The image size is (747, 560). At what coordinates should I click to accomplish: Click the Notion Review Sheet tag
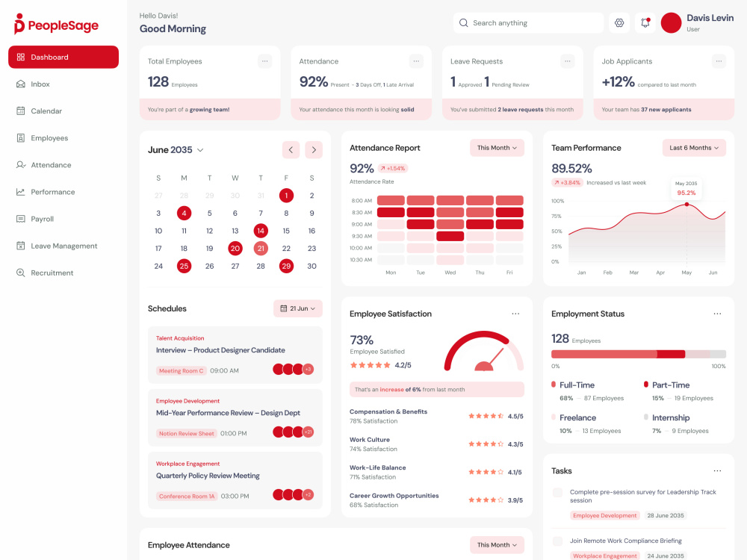point(187,434)
